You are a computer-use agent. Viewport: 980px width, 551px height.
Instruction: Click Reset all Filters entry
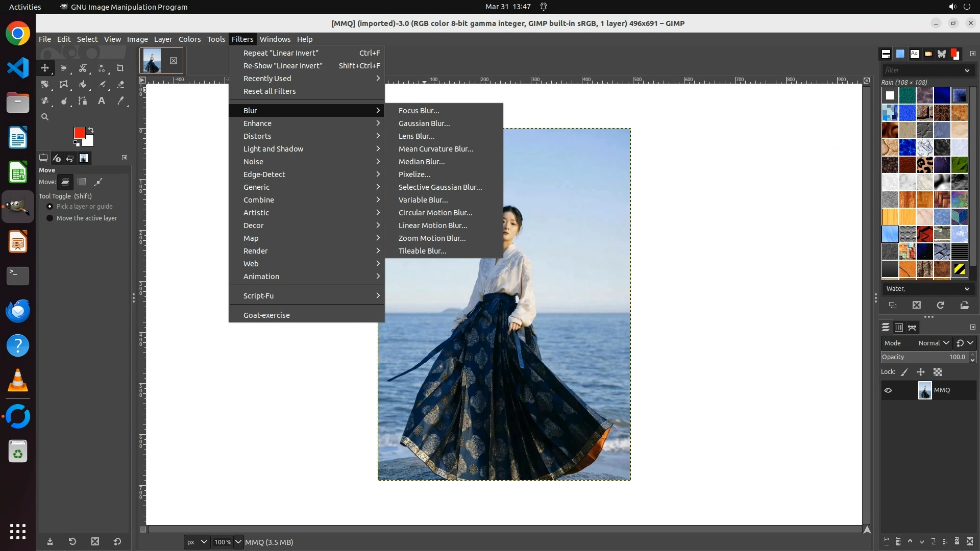point(269,91)
